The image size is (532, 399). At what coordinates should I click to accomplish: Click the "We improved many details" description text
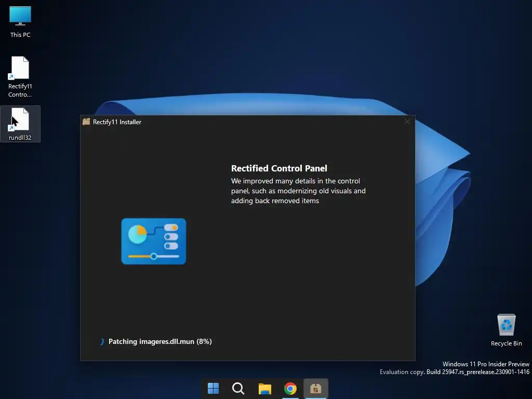tap(298, 191)
